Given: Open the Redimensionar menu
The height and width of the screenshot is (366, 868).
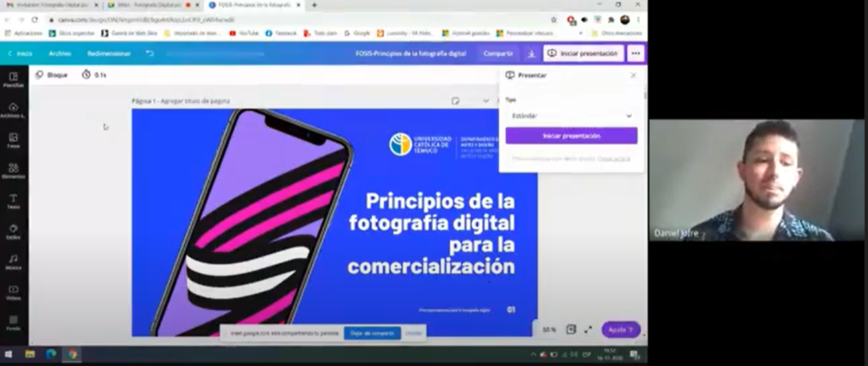Looking at the screenshot, I should (x=109, y=54).
